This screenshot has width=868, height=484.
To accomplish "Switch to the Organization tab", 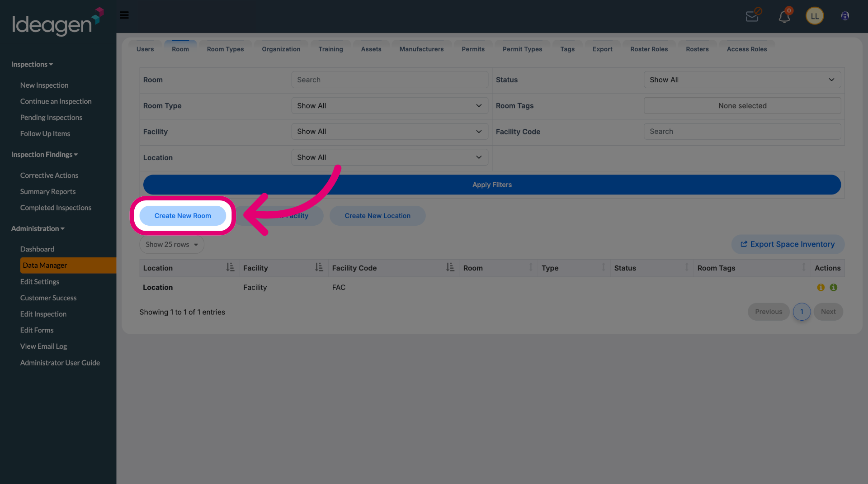I will coord(281,49).
